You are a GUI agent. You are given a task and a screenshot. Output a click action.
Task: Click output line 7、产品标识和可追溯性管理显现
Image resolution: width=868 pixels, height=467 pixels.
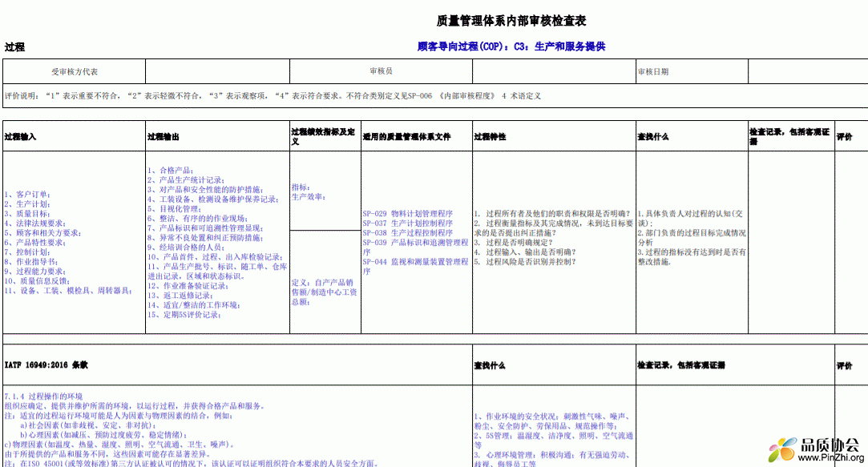click(x=205, y=228)
